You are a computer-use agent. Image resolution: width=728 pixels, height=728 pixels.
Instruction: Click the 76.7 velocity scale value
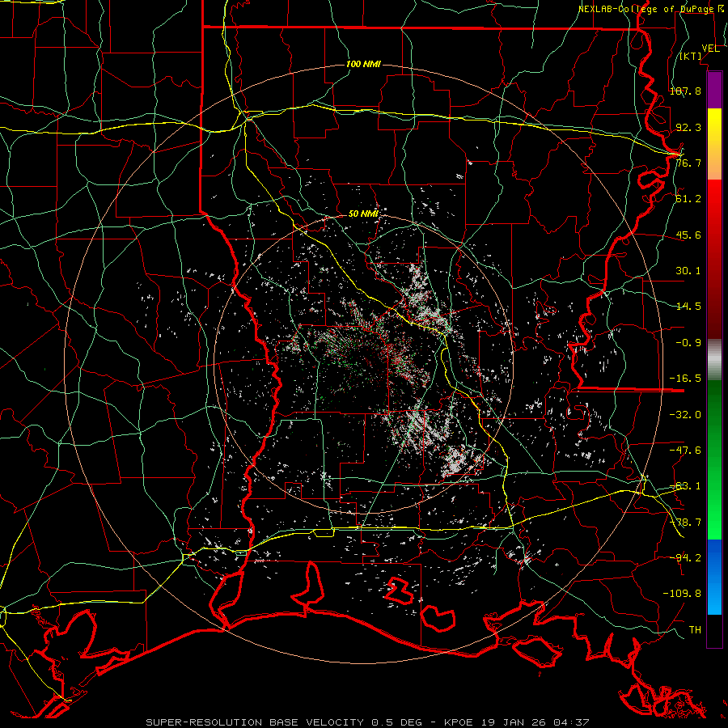point(688,163)
